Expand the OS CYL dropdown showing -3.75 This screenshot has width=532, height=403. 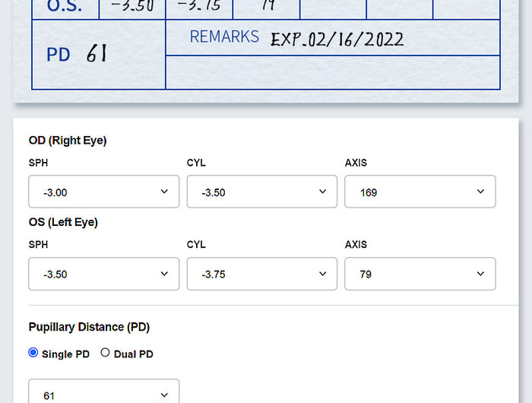click(x=261, y=274)
